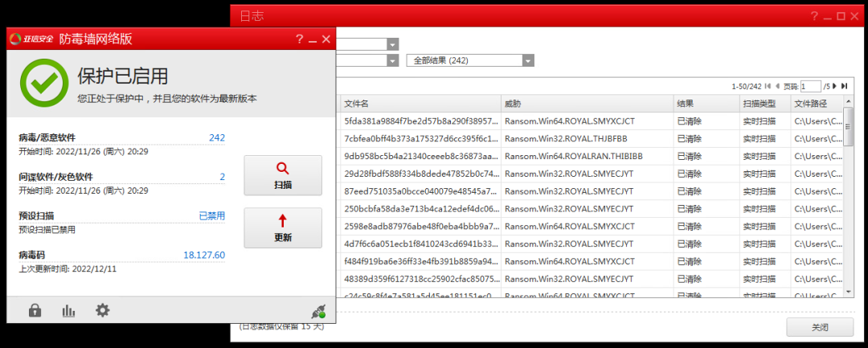The image size is (868, 348).
Task: Go to the previous log page arrow
Action: tap(776, 86)
